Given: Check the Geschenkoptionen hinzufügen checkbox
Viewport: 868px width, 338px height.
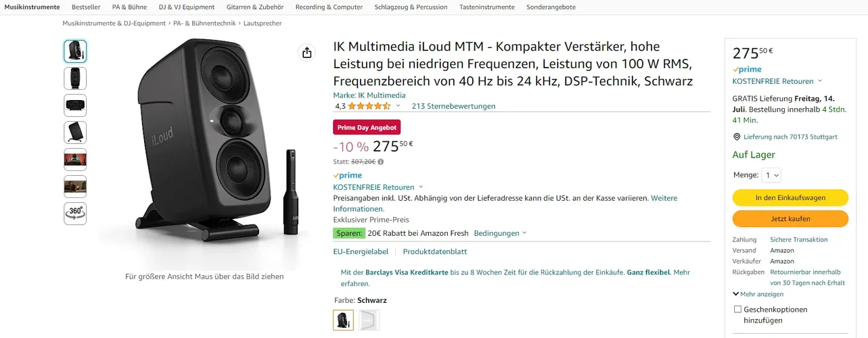Looking at the screenshot, I should point(737,310).
